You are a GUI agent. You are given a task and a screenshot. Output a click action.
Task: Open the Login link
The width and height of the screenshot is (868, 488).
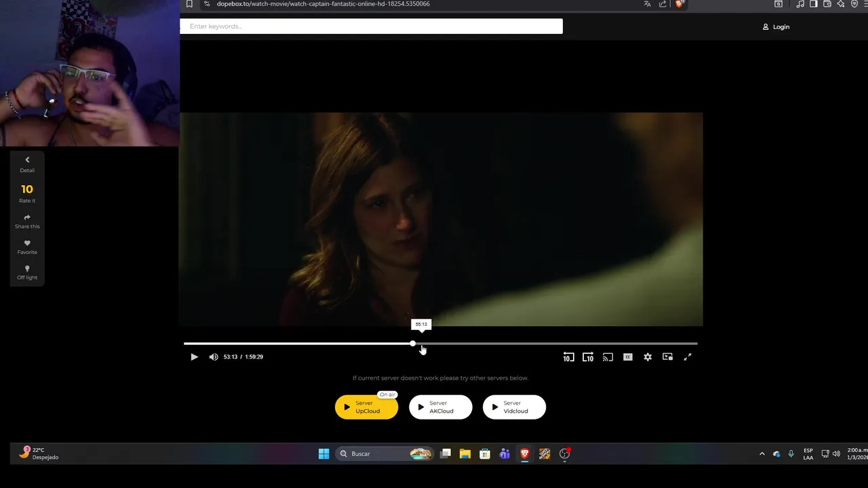point(776,27)
